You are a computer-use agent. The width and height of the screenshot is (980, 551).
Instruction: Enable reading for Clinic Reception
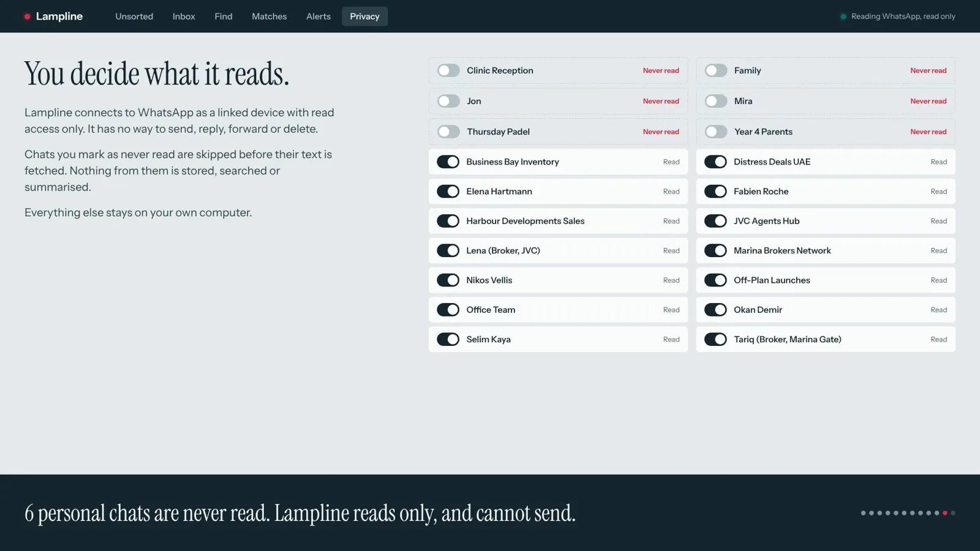coord(448,70)
